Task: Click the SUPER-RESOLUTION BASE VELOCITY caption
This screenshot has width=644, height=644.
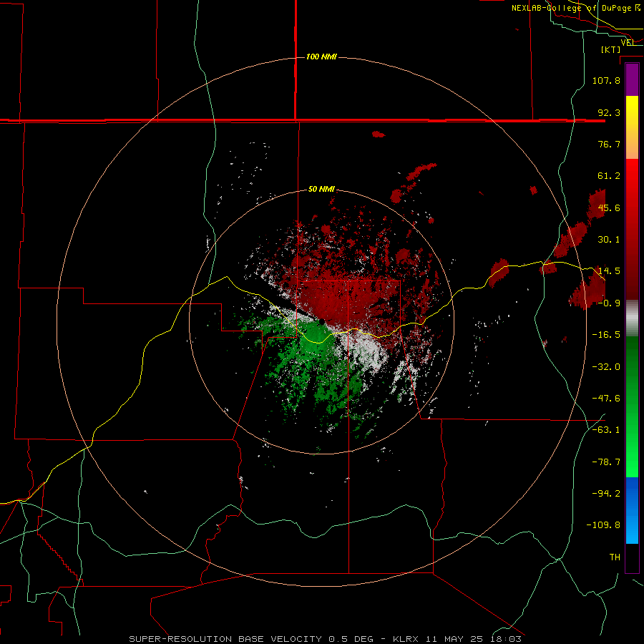Action: (225, 639)
